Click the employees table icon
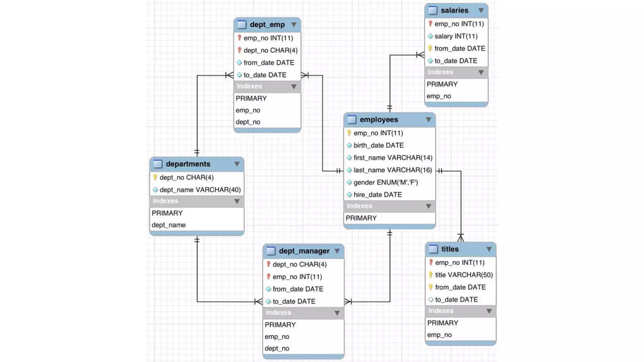 pos(352,120)
